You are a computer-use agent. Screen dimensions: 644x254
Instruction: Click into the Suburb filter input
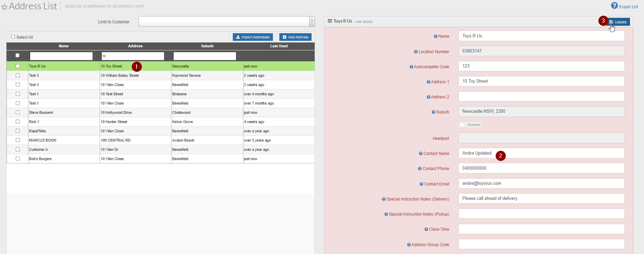click(x=205, y=56)
